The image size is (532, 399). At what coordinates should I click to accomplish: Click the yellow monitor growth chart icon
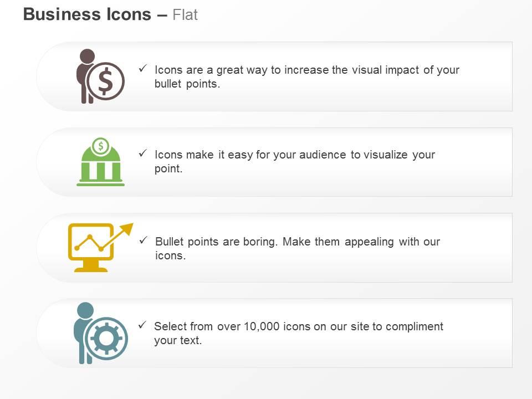coord(100,247)
